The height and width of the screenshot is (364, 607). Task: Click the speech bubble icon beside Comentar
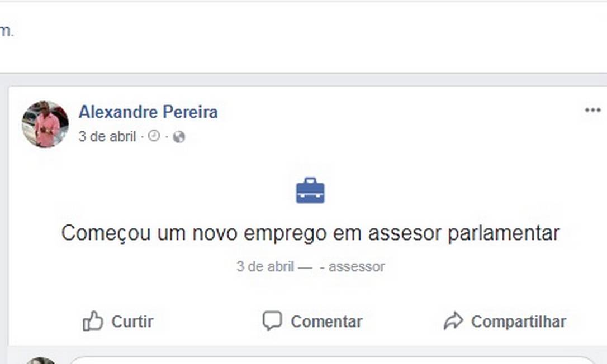tap(272, 320)
